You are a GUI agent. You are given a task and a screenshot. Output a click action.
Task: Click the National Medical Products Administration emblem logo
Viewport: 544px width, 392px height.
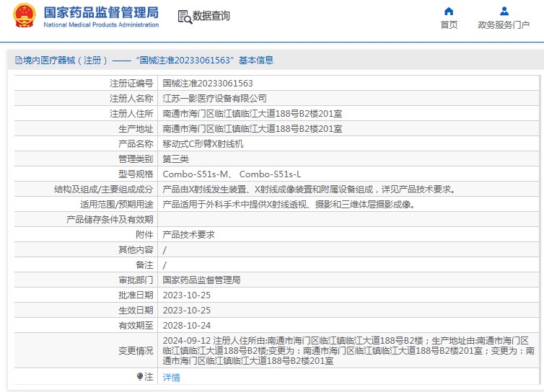point(24,16)
